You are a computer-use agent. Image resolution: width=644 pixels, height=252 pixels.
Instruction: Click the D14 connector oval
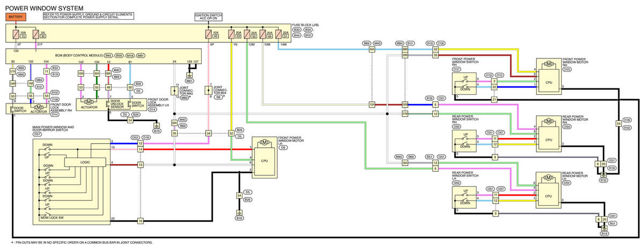(x=152, y=109)
